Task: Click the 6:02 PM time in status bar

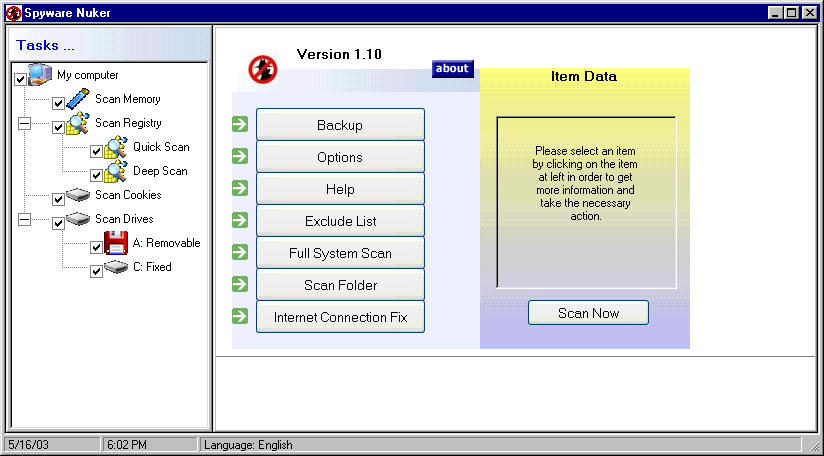Action: (x=127, y=445)
